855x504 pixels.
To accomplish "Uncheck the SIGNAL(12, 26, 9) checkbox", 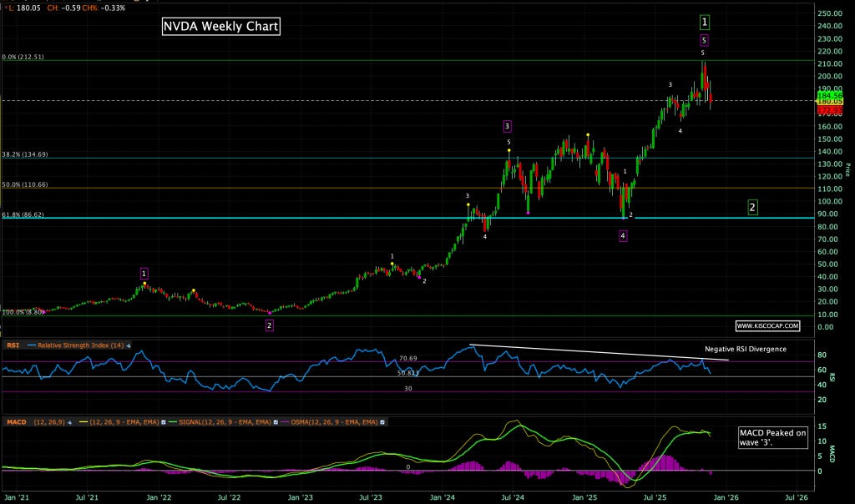I will coord(277,421).
